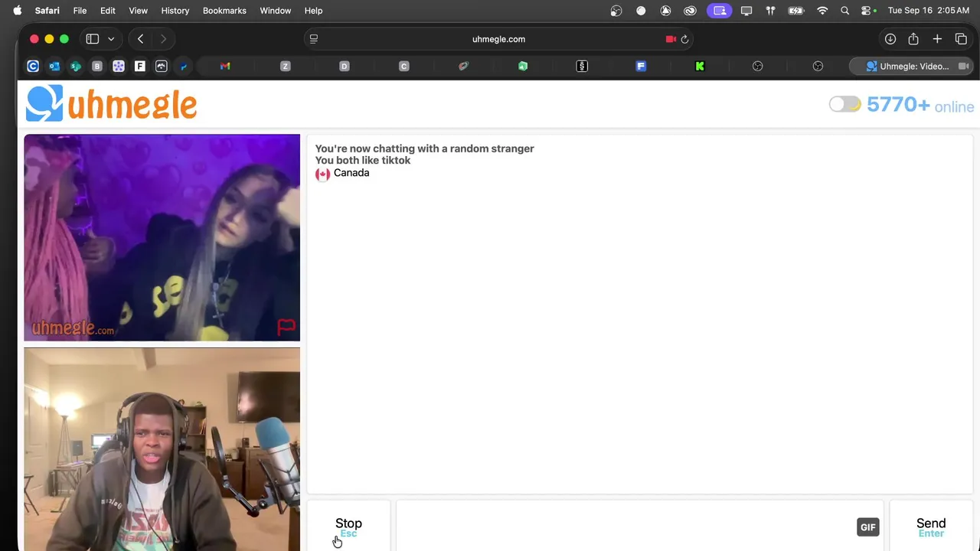Open the Wi-Fi menu
Screen dimensions: 980x551
click(x=822, y=11)
